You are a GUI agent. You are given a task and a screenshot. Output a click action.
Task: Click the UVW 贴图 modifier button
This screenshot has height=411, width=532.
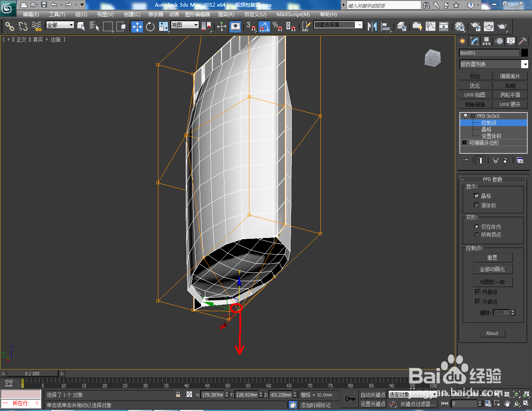pos(475,95)
